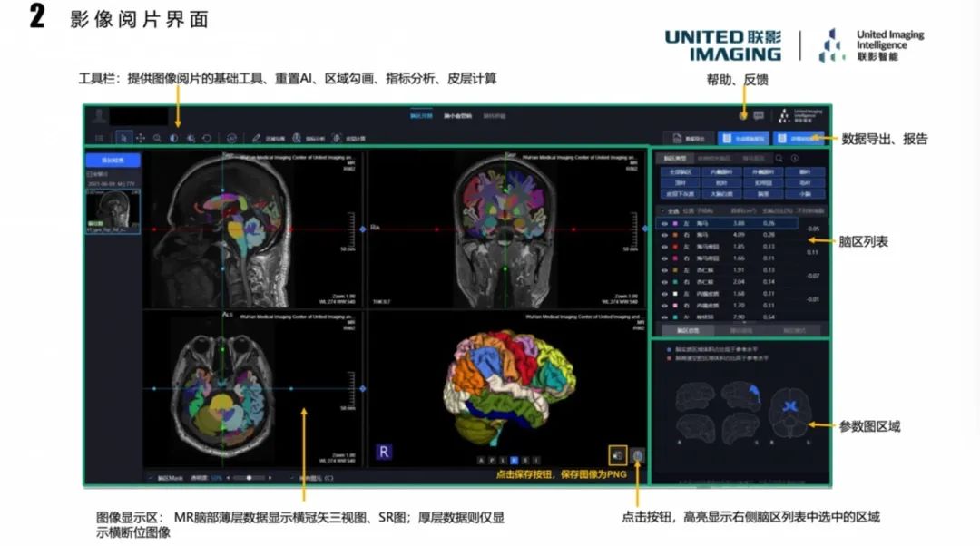Click the purple swatch of left 海马 row

[675, 223]
